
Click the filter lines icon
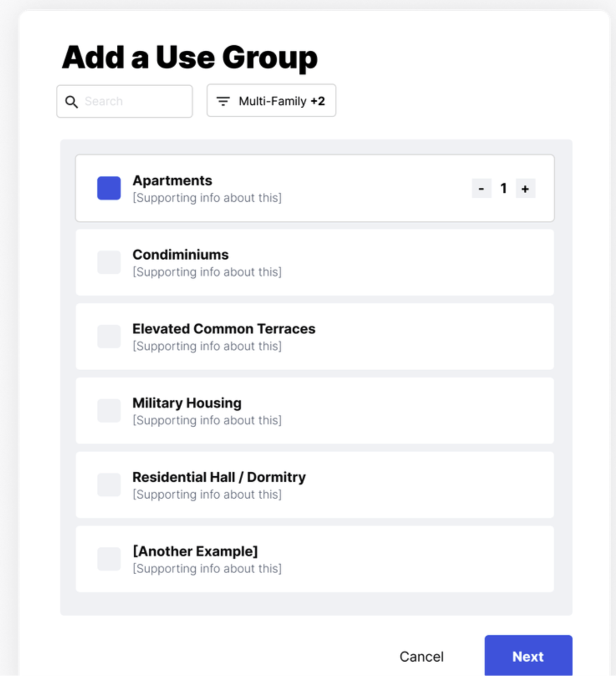coord(223,101)
